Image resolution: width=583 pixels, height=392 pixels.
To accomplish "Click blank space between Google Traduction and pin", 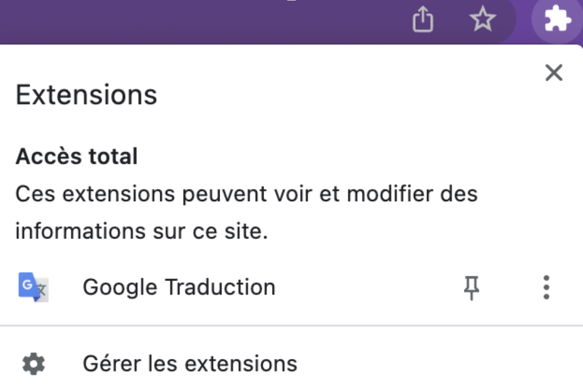I will tap(369, 287).
